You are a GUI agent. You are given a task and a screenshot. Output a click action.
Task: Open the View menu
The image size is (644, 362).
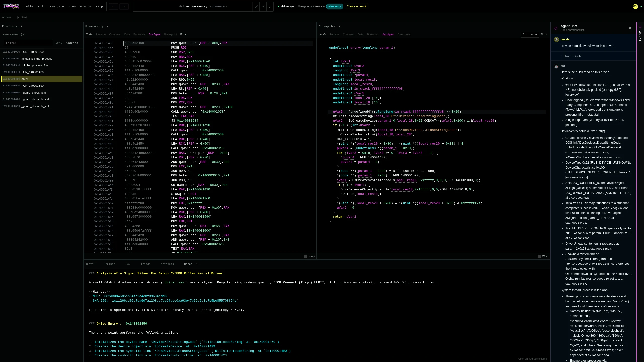[x=72, y=7]
